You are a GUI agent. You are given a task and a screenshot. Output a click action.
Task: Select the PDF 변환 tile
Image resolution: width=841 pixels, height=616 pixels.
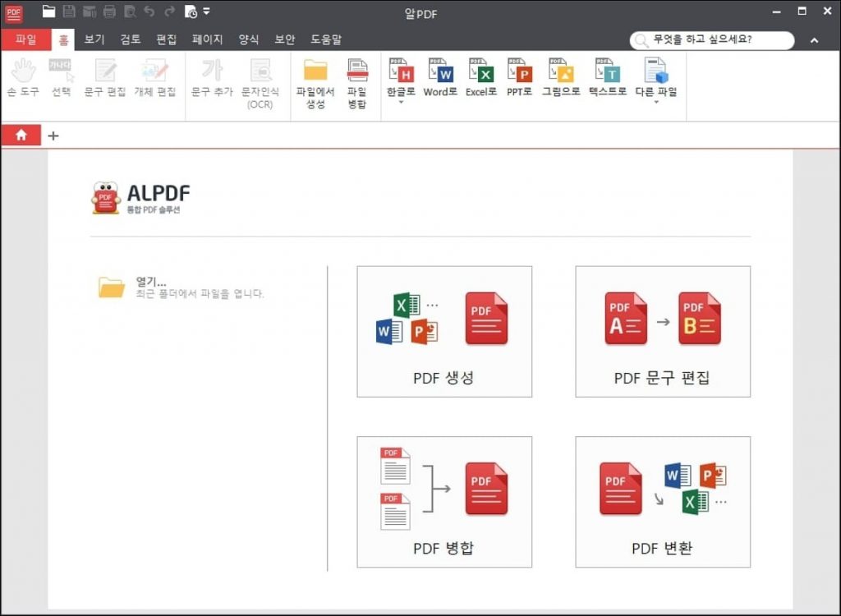pos(663,502)
